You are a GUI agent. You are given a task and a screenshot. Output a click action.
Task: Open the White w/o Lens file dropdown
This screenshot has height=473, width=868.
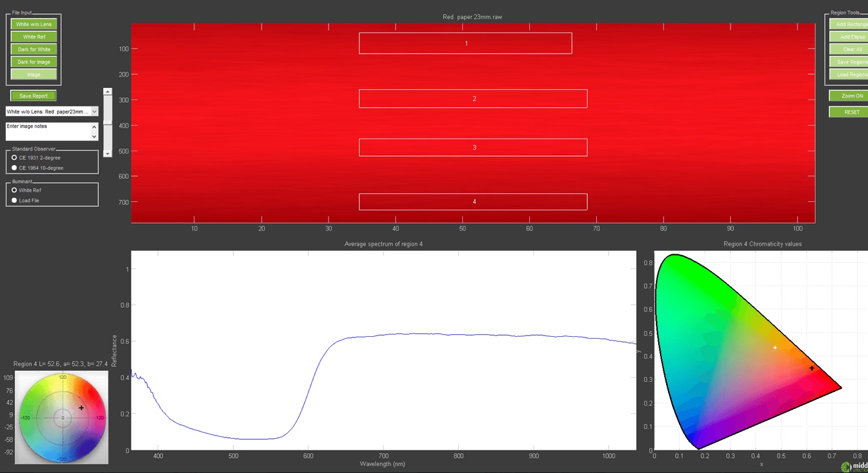point(95,111)
